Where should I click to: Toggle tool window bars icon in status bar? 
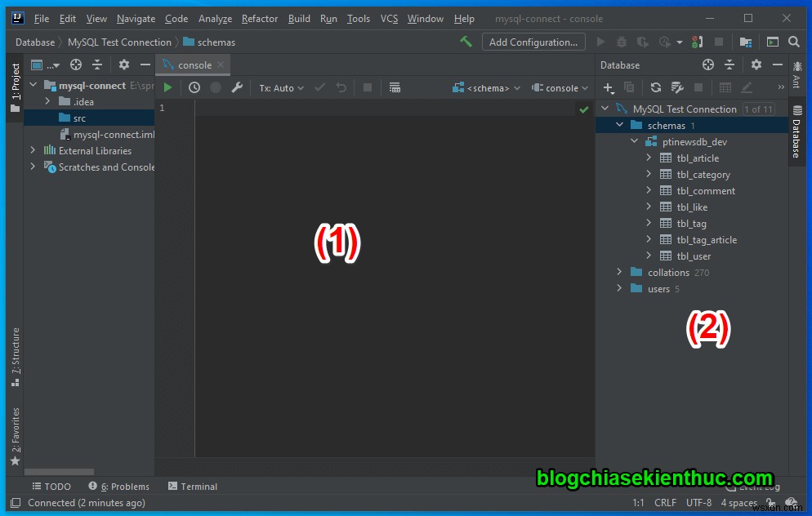point(16,503)
